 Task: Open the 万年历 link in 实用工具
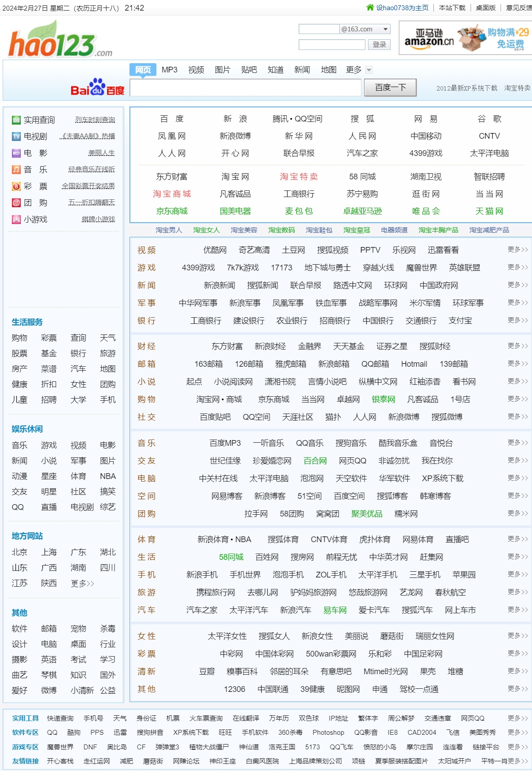[279, 718]
